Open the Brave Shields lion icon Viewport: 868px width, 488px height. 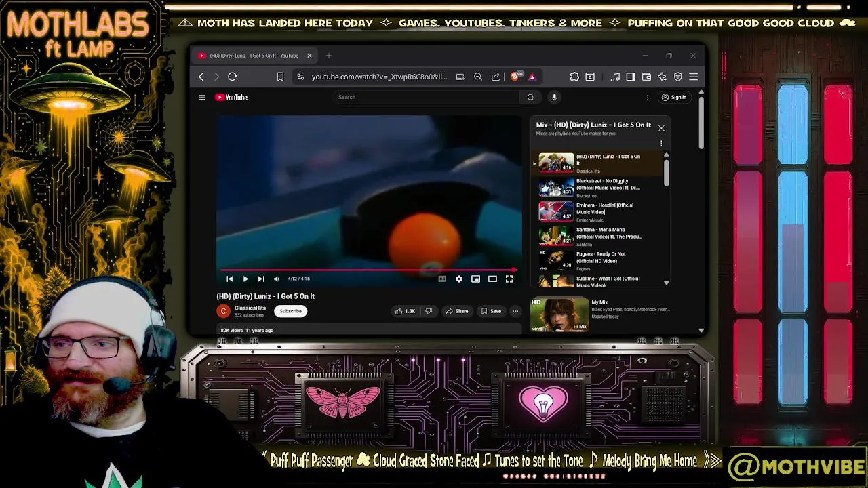pos(515,77)
